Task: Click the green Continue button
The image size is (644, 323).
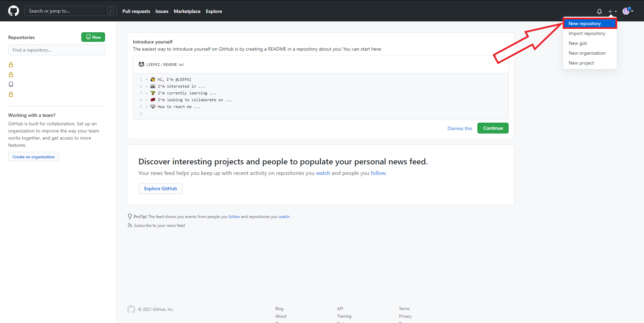Action: [493, 128]
